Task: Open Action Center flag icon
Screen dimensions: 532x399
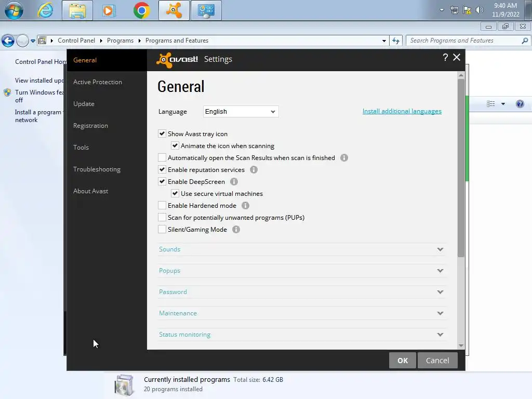Action: coord(467,10)
